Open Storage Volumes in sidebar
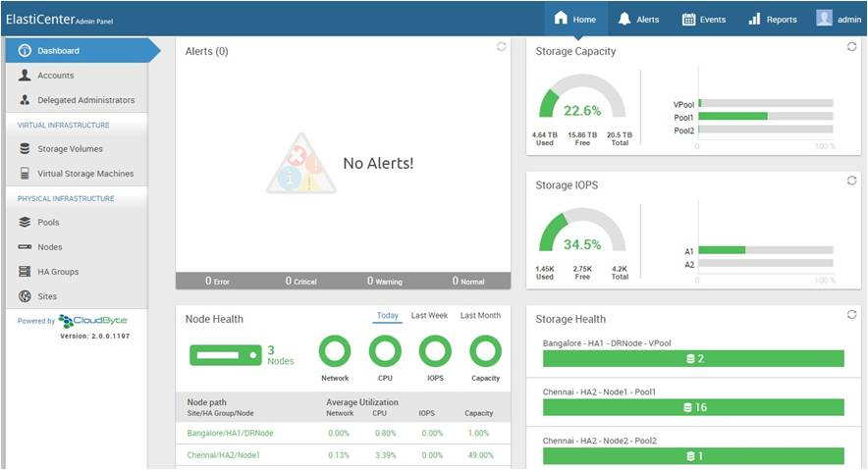This screenshot has width=868, height=470. (x=70, y=149)
